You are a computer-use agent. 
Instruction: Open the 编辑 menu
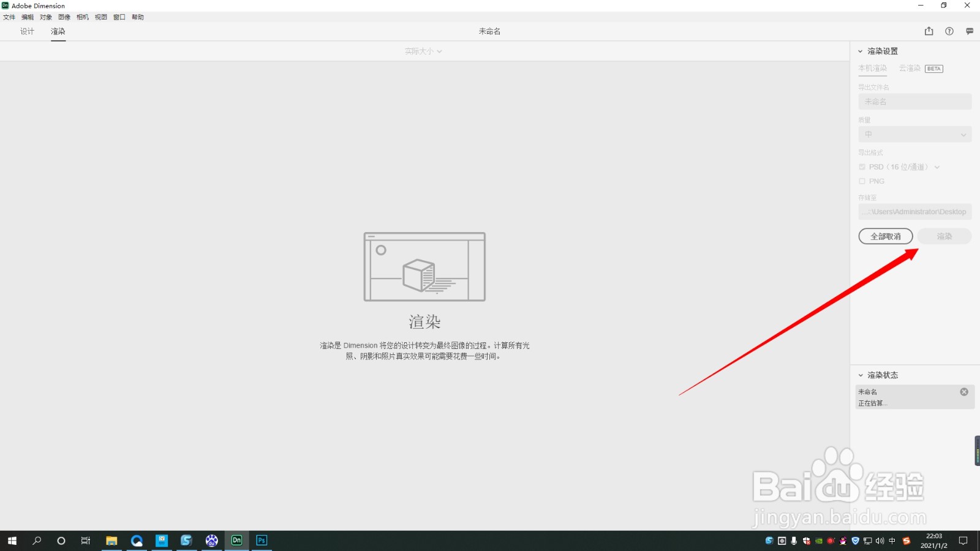pyautogui.click(x=28, y=17)
